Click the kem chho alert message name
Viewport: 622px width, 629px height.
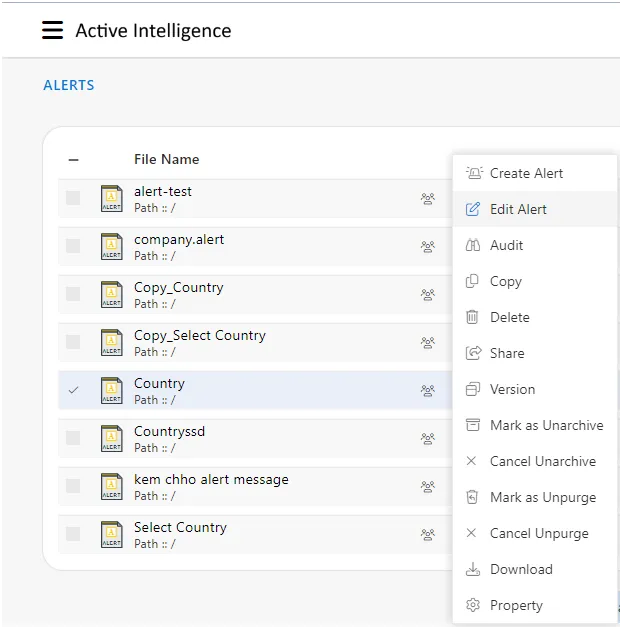click(x=211, y=479)
